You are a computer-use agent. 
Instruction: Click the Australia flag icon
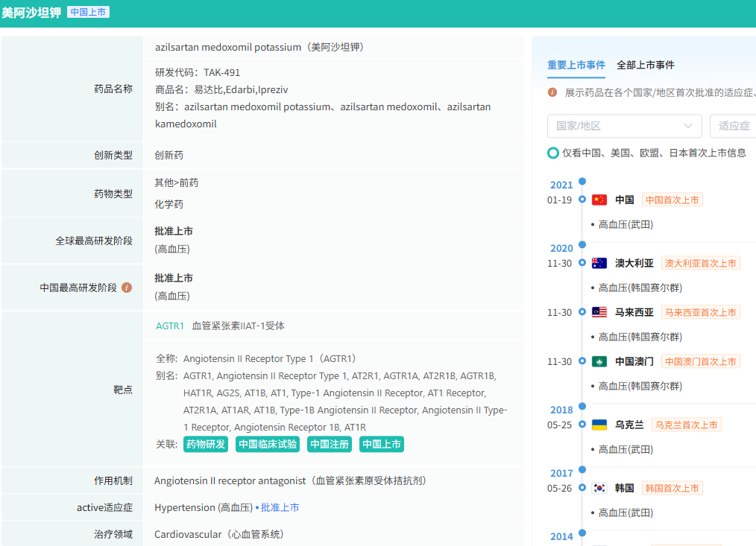click(x=599, y=263)
